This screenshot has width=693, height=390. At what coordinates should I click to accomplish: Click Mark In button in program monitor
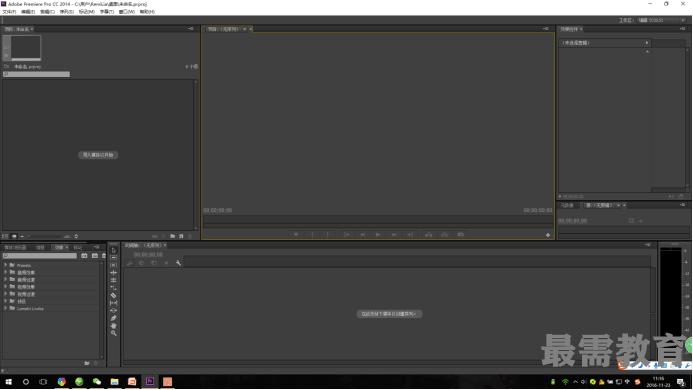pos(312,235)
